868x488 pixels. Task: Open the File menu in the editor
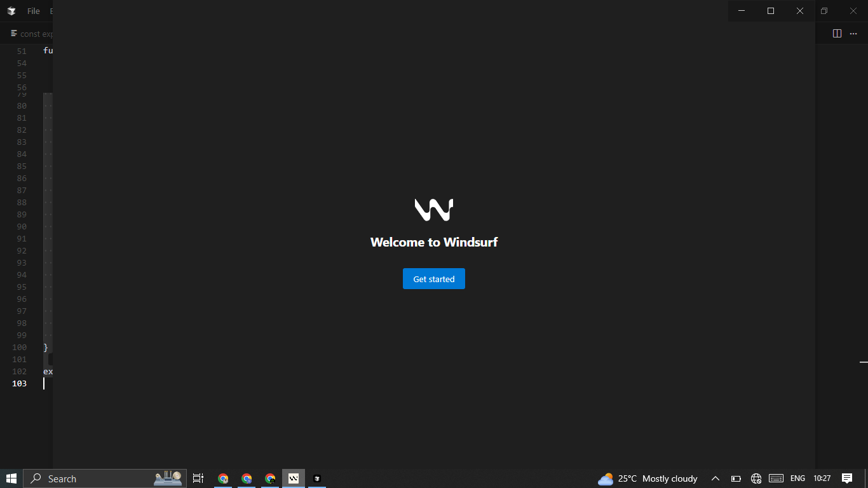[x=34, y=11]
